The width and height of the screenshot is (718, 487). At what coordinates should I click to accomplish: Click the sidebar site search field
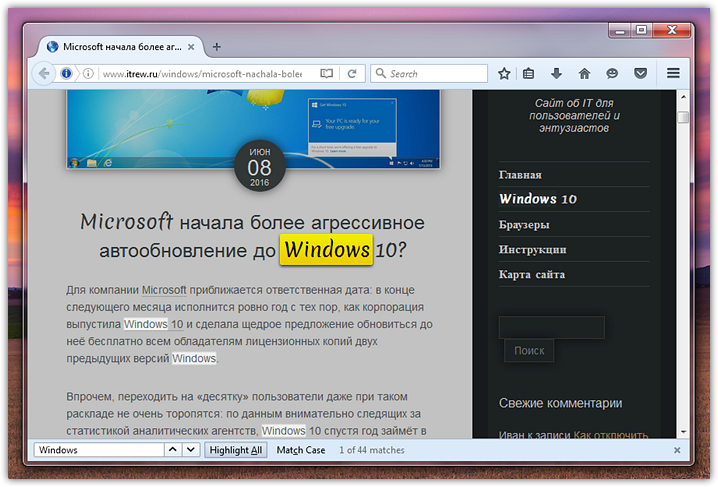552,328
